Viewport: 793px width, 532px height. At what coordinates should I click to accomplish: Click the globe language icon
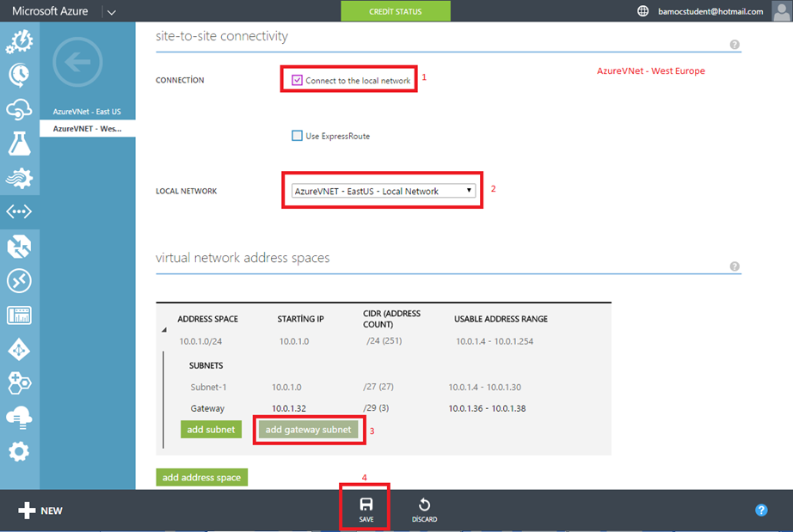tap(642, 11)
